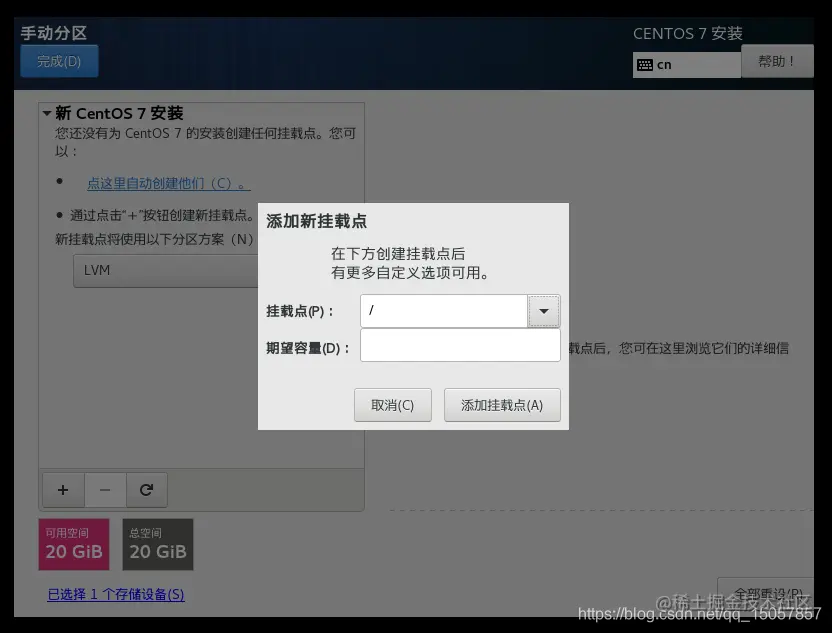
Task: Click the 完成(D) done button
Action: 59,61
